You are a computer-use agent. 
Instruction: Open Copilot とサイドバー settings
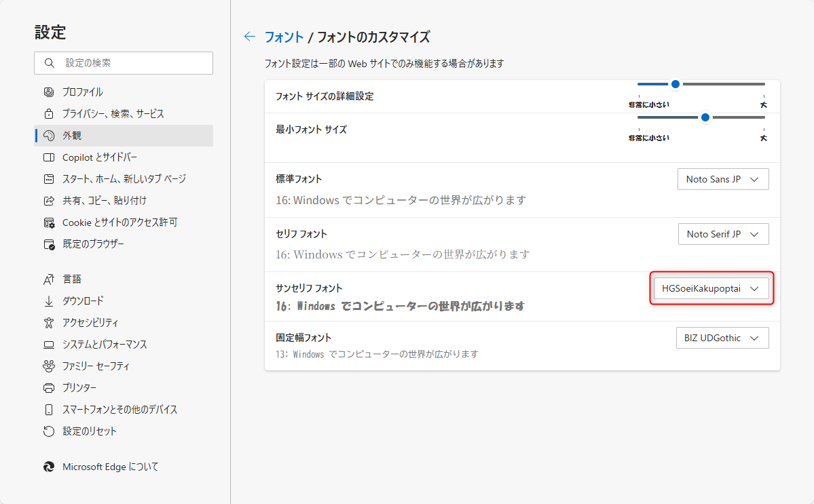coord(124,157)
